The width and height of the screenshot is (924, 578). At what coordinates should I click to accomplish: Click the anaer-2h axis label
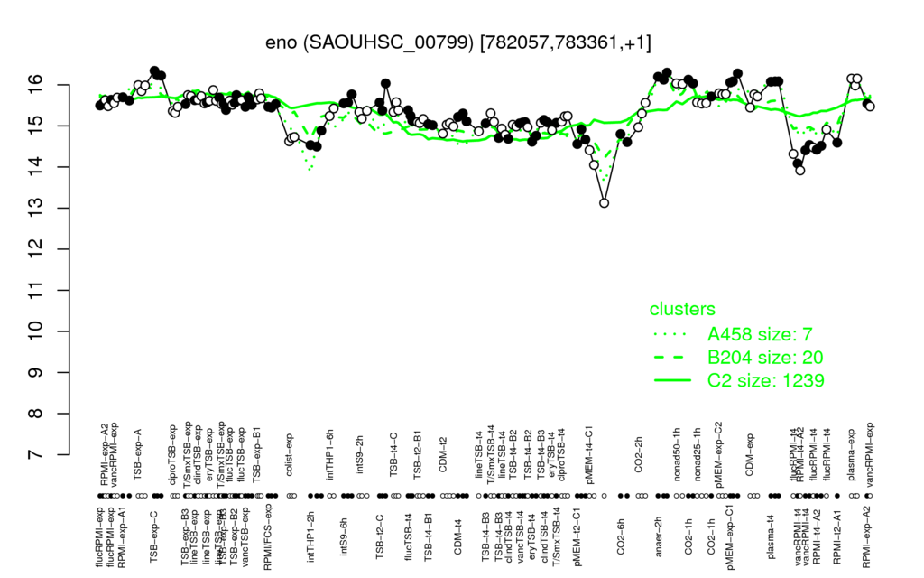[x=660, y=536]
